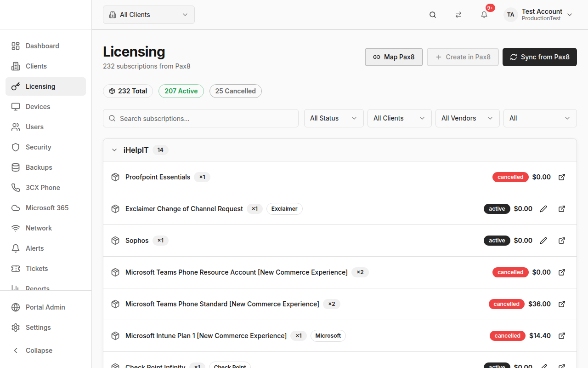
Task: View Alerts from the sidebar
Action: pos(45,248)
